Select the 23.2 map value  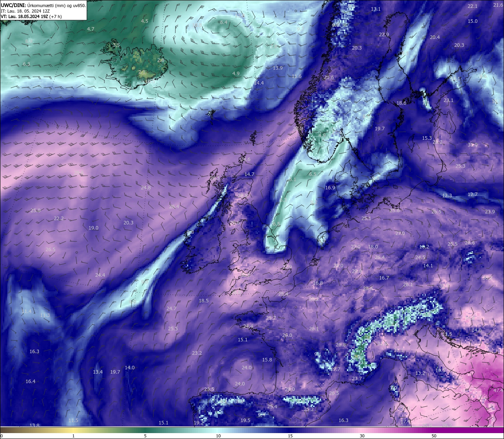click(x=197, y=353)
